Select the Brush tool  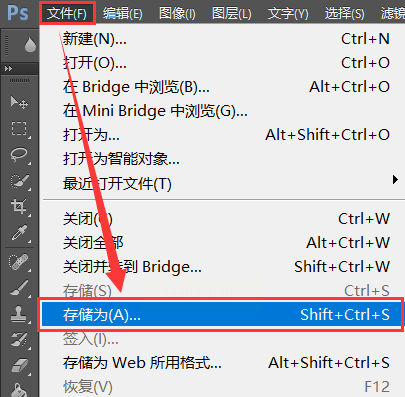(x=19, y=287)
